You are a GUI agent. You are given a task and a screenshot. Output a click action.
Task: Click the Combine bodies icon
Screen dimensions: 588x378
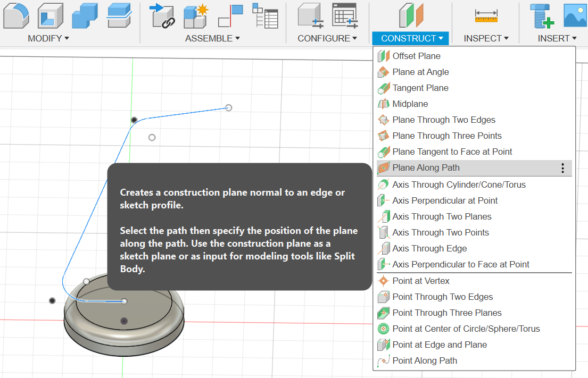85,15
